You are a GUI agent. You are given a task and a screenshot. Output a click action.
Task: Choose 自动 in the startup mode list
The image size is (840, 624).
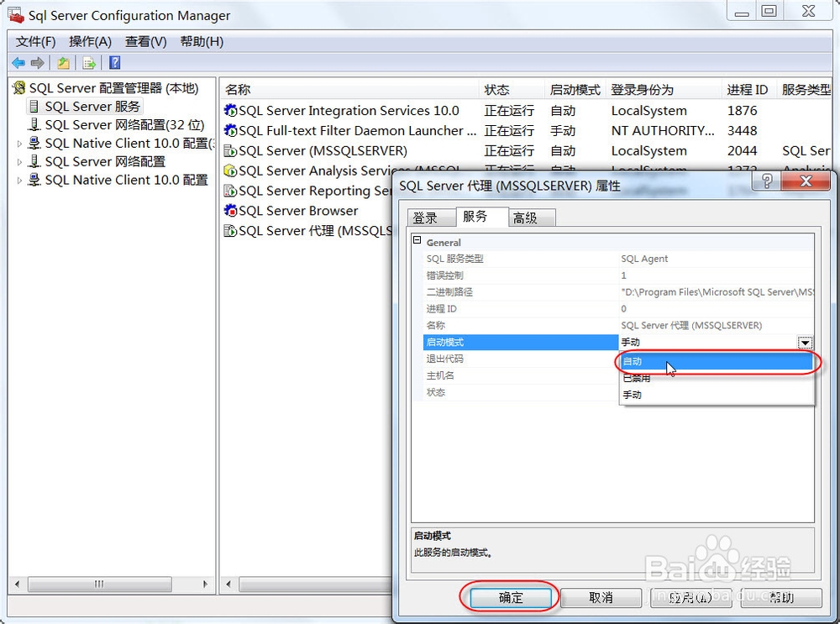[717, 361]
